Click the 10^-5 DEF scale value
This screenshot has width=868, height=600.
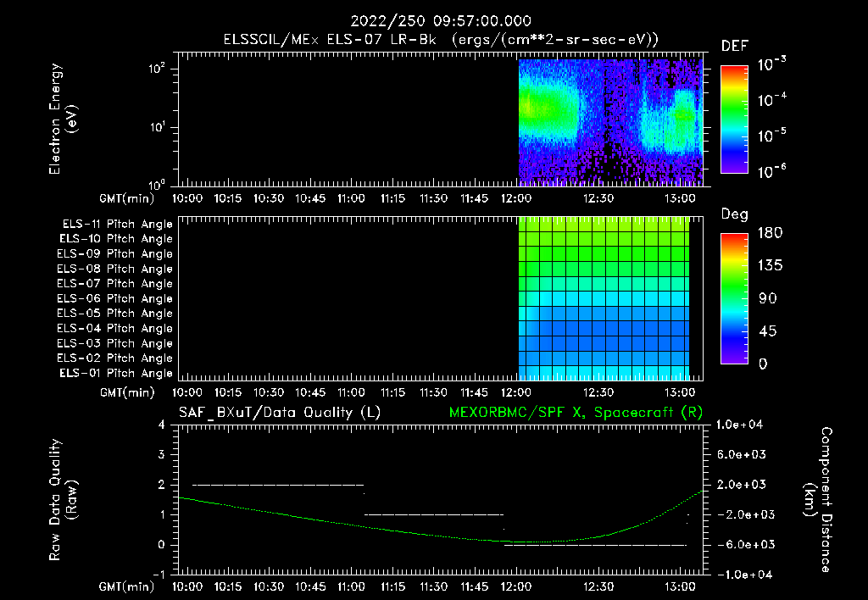(771, 136)
